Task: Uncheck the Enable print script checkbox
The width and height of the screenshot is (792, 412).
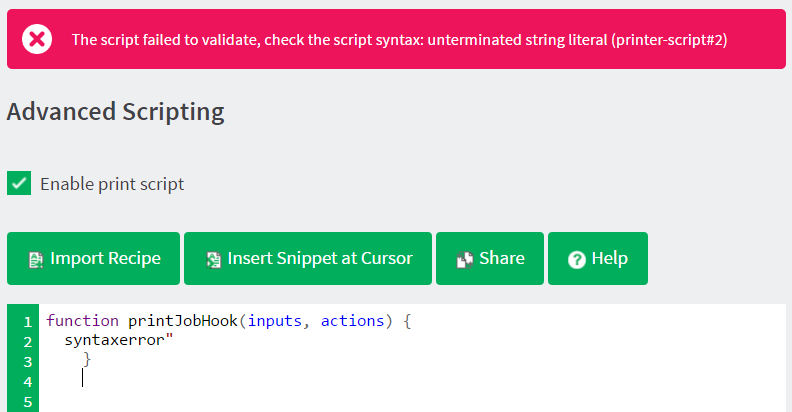Action: [19, 183]
